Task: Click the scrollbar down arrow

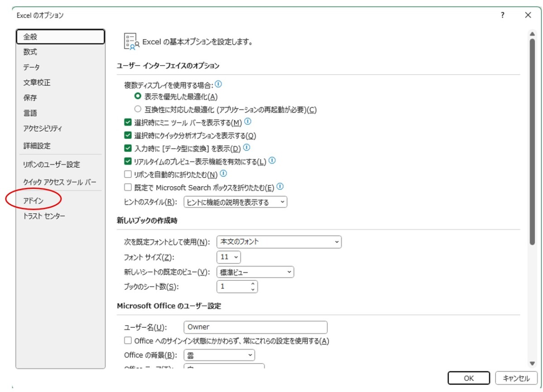Action: click(x=533, y=364)
